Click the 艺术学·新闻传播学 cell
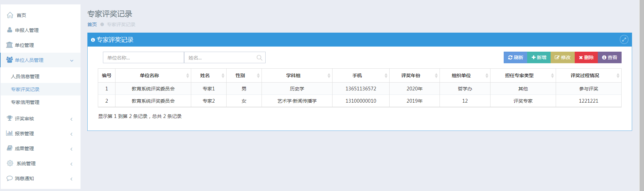The image size is (644, 191). click(x=297, y=101)
